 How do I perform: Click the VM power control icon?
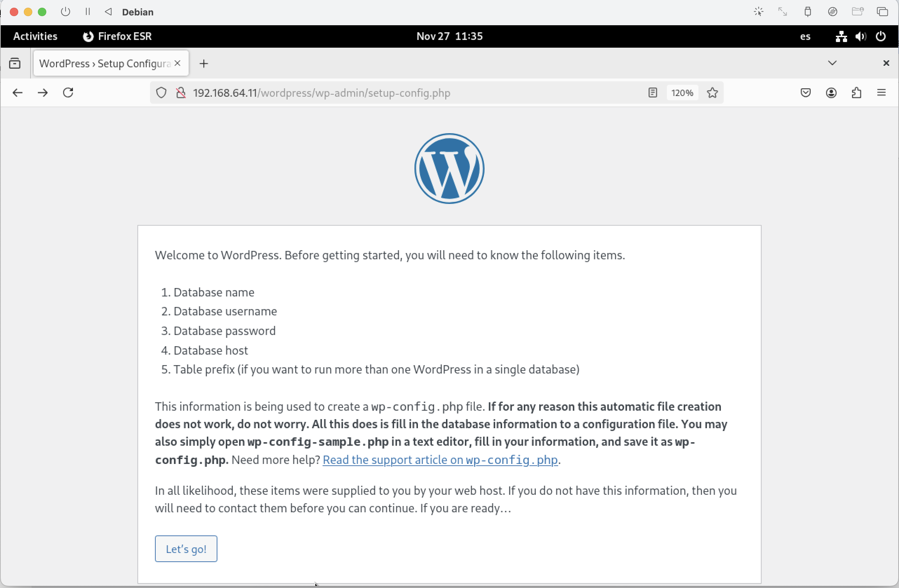(65, 12)
